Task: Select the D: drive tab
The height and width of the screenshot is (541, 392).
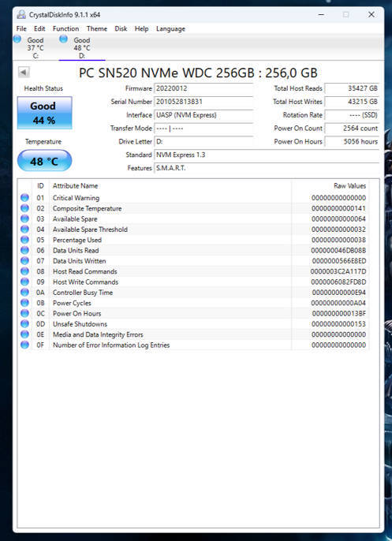Action: point(82,47)
